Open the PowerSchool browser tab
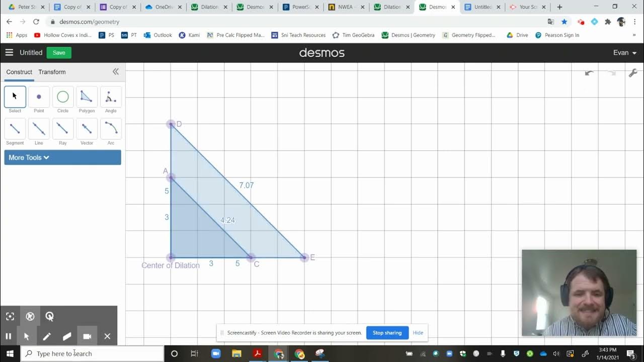The height and width of the screenshot is (362, 644). (301, 7)
